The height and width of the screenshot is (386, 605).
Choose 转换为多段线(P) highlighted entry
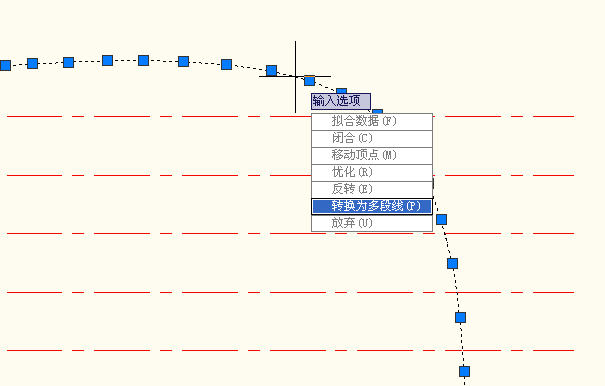(x=372, y=207)
